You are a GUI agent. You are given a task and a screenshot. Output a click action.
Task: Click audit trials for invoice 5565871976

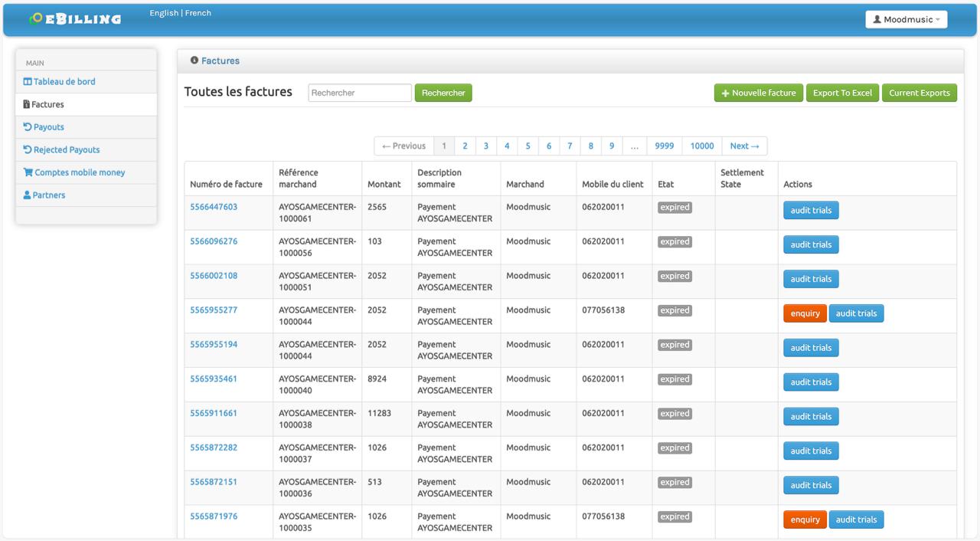856,520
